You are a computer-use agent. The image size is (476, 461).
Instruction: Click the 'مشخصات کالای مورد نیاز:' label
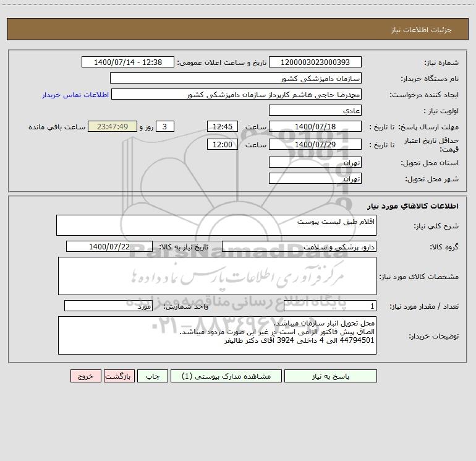click(419, 277)
